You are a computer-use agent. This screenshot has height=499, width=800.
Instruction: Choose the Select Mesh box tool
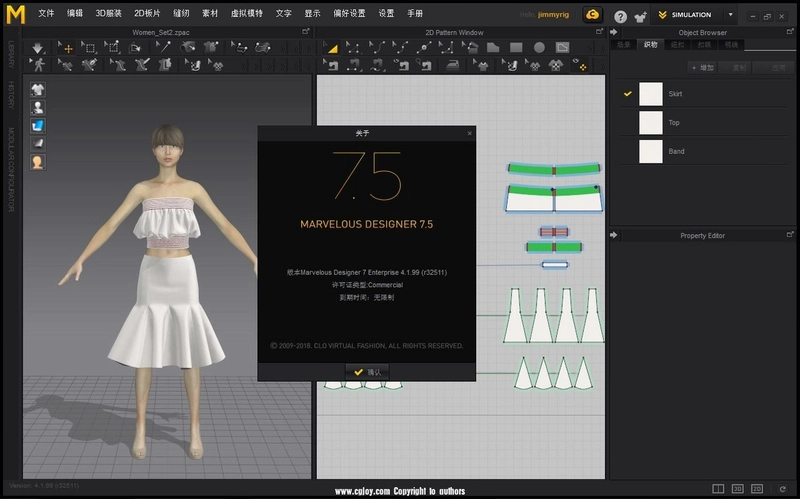(x=88, y=48)
